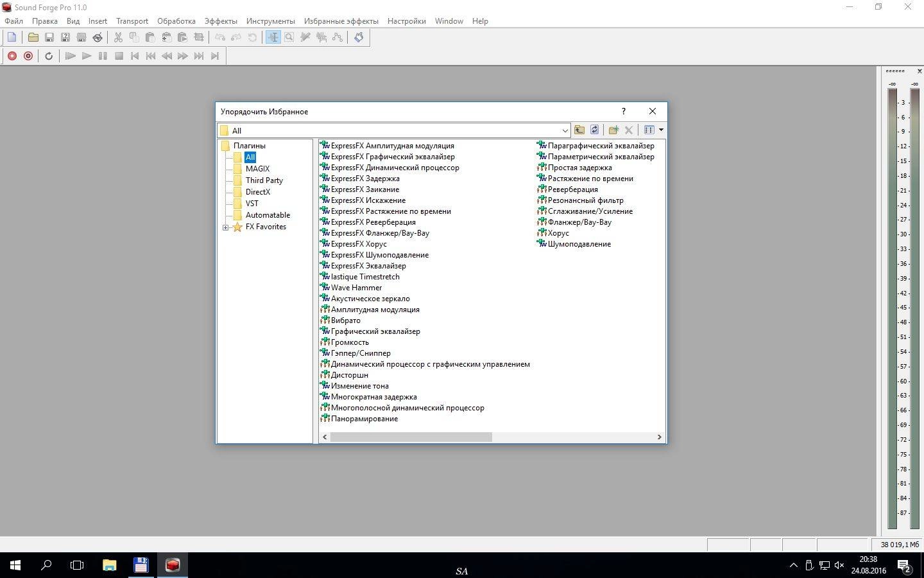Click the Go to Start transport button
This screenshot has width=924, height=578.
[135, 56]
